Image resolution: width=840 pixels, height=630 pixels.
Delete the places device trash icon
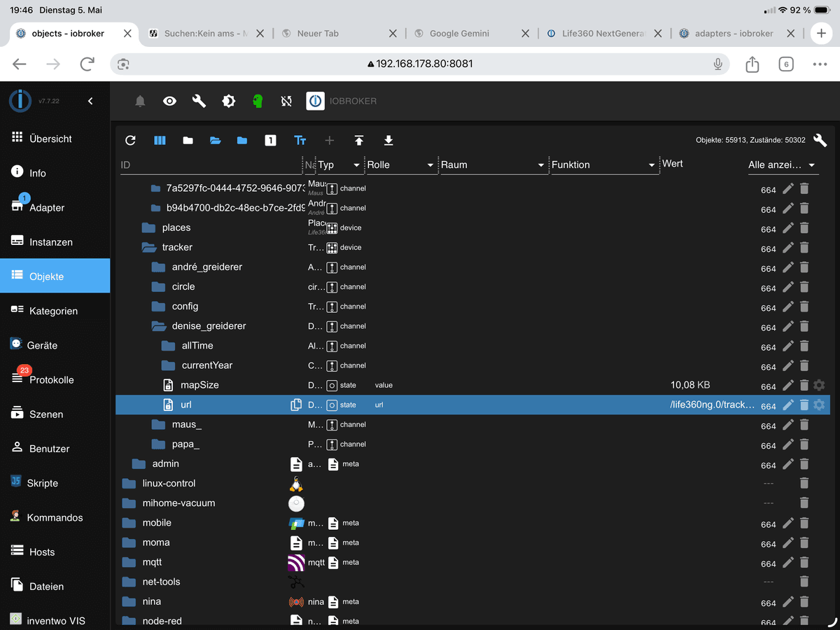[x=804, y=227]
